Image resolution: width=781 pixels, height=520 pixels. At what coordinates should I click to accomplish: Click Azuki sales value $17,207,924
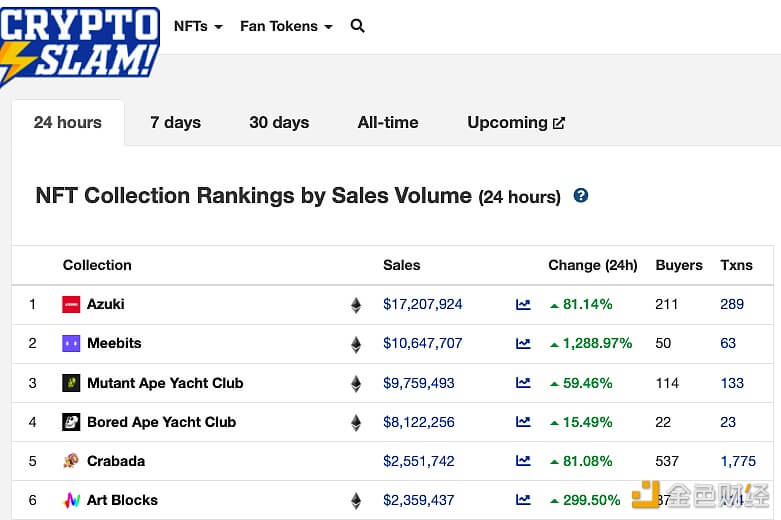click(x=422, y=304)
